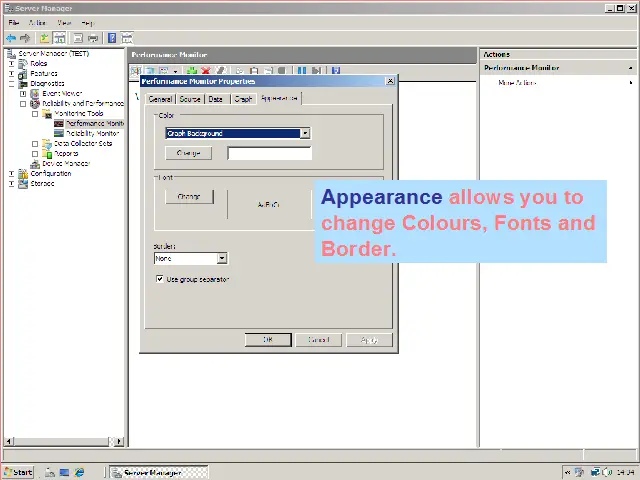The width and height of the screenshot is (640, 480).
Task: Click the red Delete counter icon
Action: (204, 71)
